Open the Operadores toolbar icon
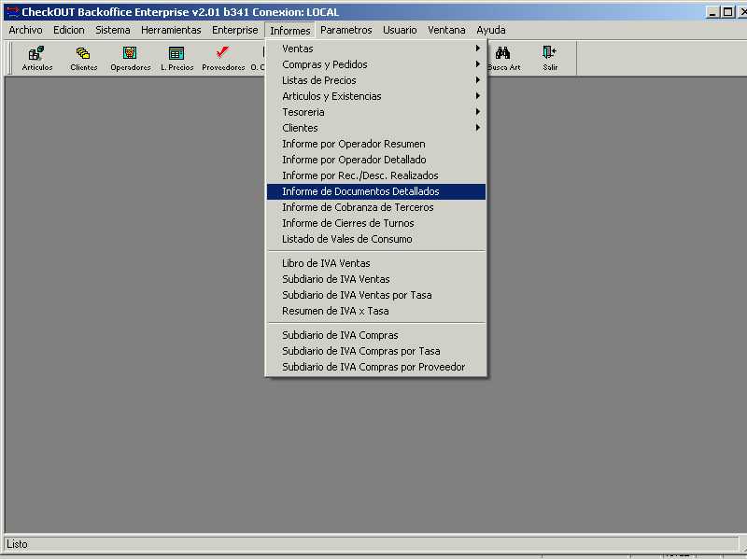747x560 pixels. coord(130,58)
